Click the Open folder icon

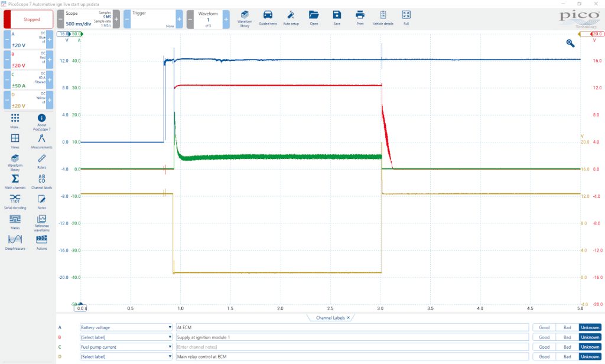(x=314, y=18)
